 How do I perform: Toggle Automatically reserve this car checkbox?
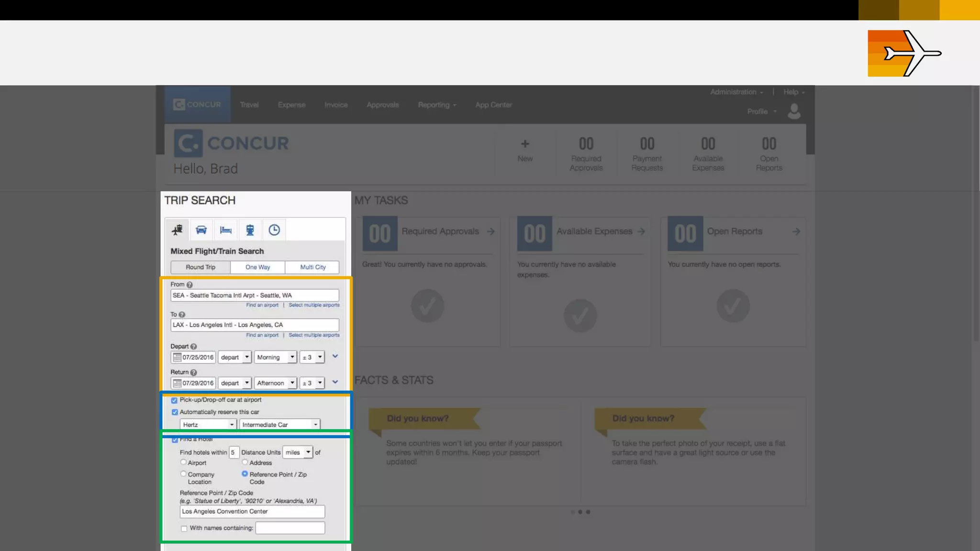pos(175,412)
